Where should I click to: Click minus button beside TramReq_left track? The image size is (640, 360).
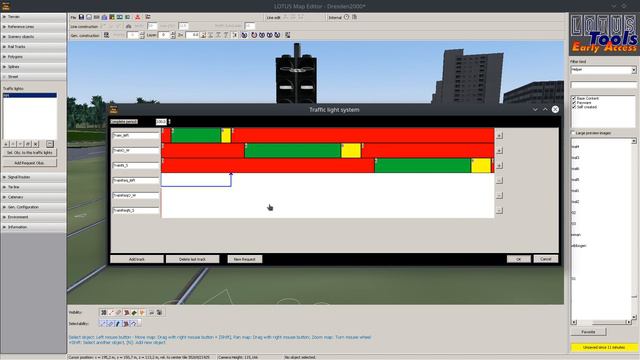coord(499,180)
